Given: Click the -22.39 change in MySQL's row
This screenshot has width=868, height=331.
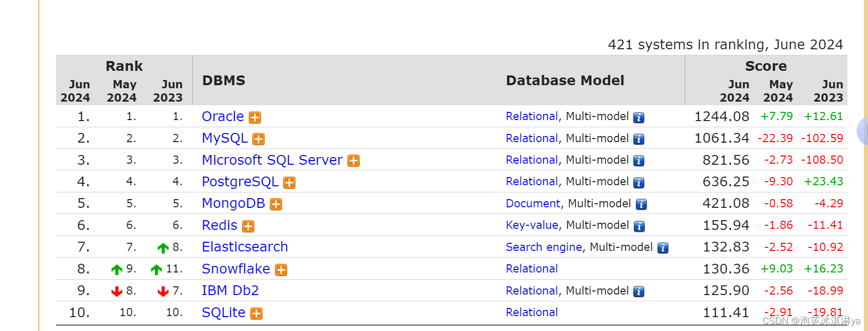Looking at the screenshot, I should coord(775,138).
